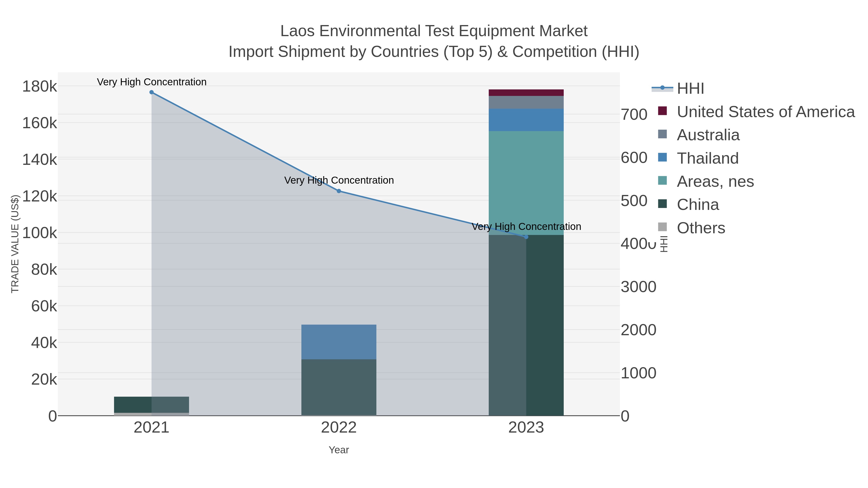Screen dimensions: 868x488
Task: Click the 2023 United States bar segment
Action: pyautogui.click(x=526, y=93)
